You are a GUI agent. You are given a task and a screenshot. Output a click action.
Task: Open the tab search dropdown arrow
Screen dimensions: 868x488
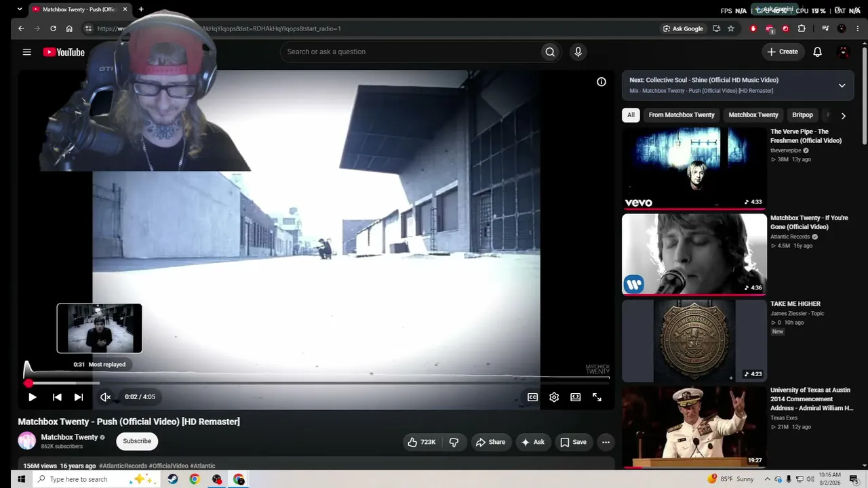pyautogui.click(x=19, y=9)
